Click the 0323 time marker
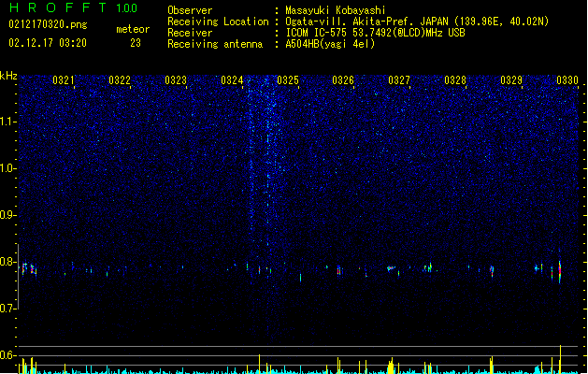588x374 pixels. click(176, 80)
